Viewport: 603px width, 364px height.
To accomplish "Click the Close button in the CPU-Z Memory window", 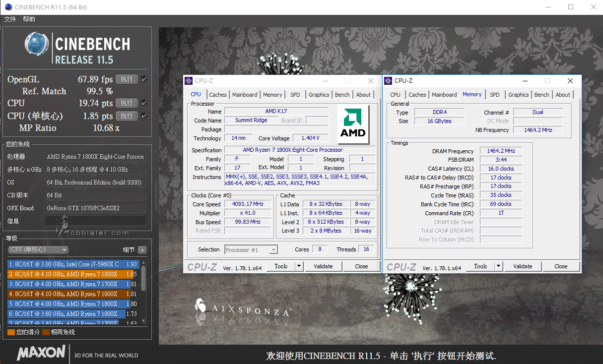I will [561, 266].
